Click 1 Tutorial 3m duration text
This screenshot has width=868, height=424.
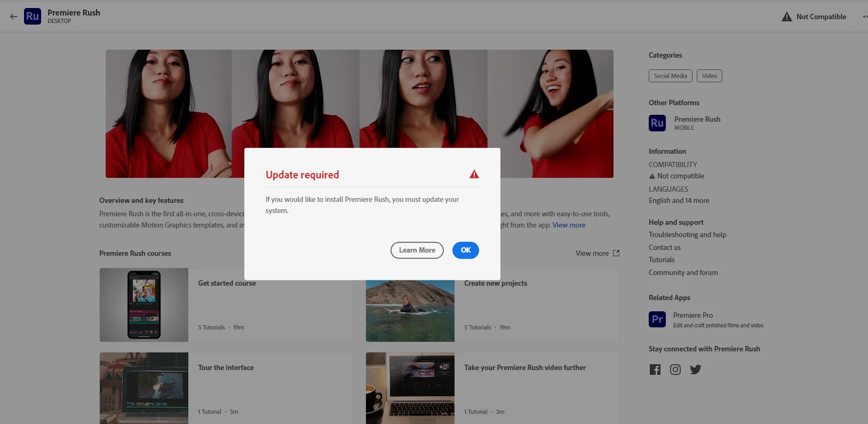(484, 412)
